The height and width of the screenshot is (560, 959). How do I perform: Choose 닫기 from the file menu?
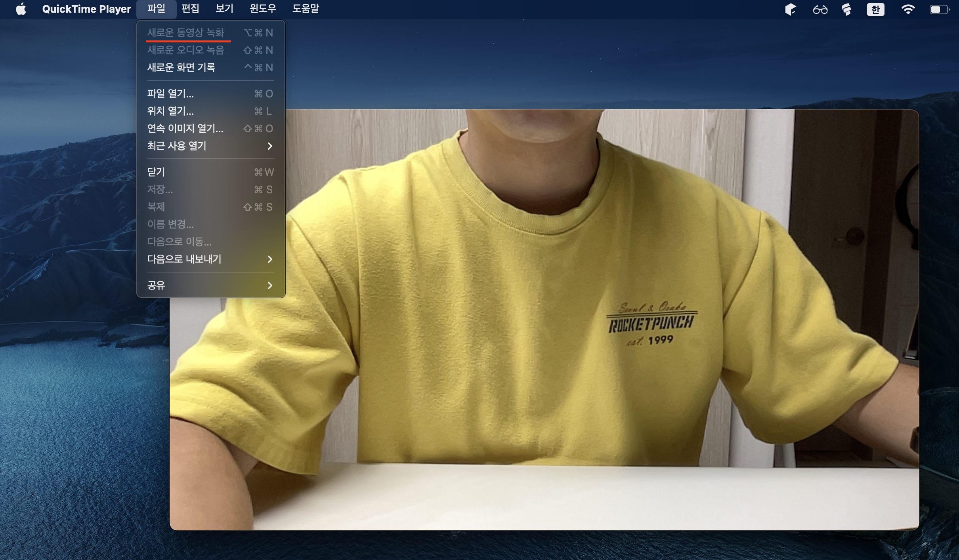pos(156,172)
